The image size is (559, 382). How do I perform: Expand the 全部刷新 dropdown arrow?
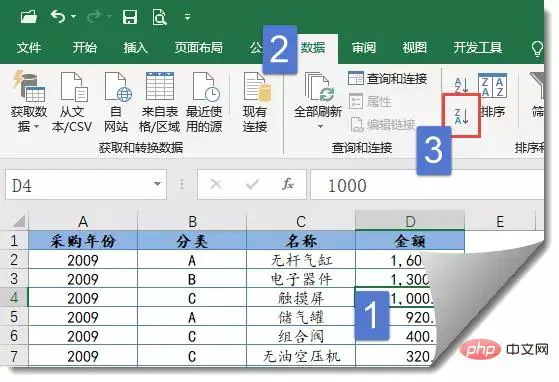(x=320, y=126)
